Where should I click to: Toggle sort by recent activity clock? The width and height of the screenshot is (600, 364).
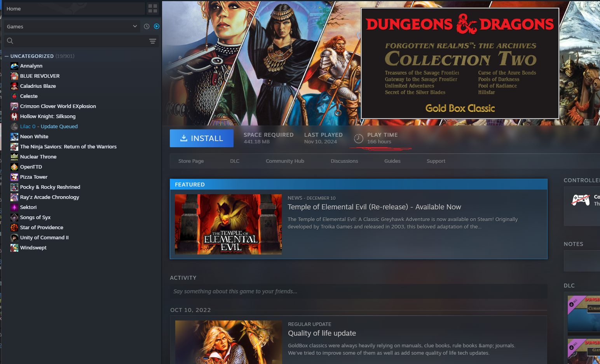coord(147,26)
